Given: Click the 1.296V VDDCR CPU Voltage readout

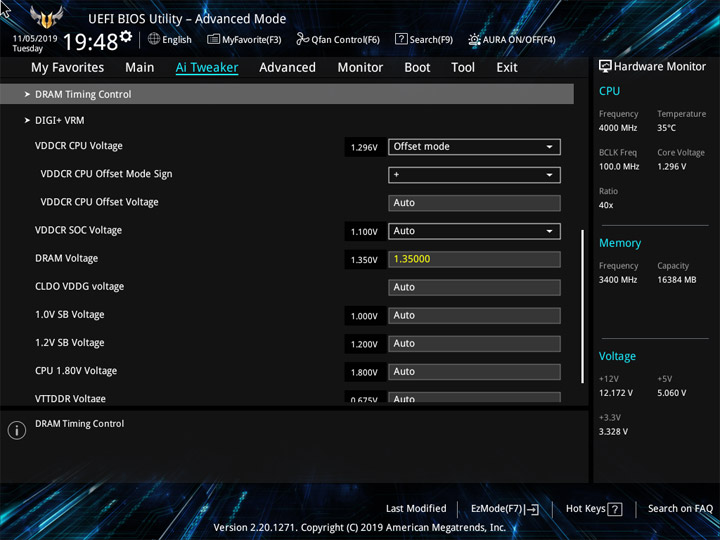Looking at the screenshot, I should [365, 147].
